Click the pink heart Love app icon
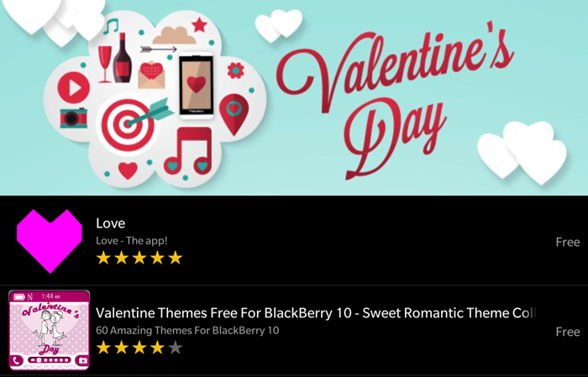Image resolution: width=588 pixels, height=377 pixels. (x=49, y=241)
